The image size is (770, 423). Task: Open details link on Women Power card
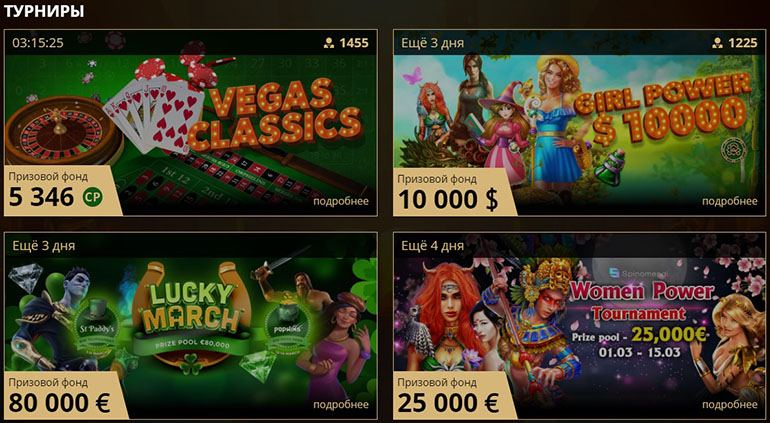point(730,405)
